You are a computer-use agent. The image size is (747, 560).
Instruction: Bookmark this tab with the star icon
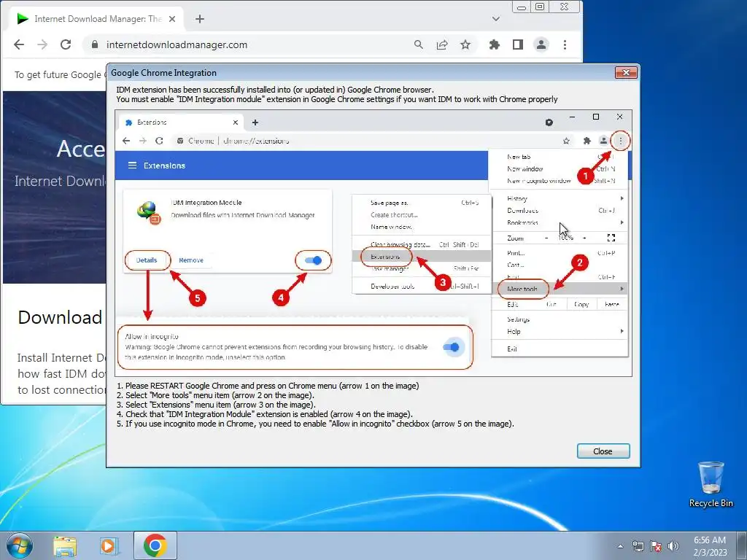pos(465,44)
